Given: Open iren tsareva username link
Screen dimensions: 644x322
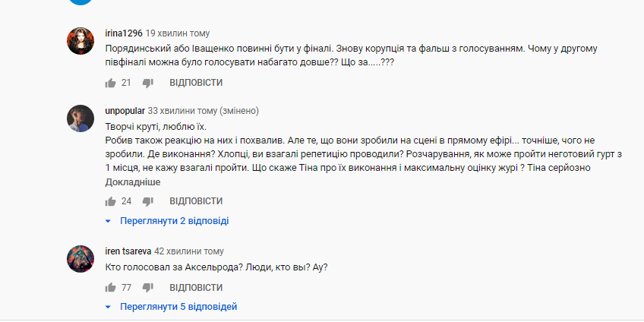Looking at the screenshot, I should 127,251.
